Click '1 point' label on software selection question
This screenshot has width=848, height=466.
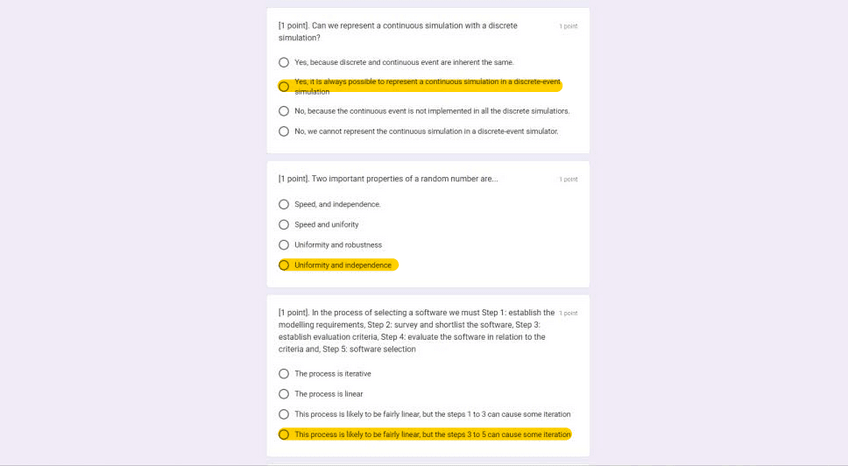[568, 313]
